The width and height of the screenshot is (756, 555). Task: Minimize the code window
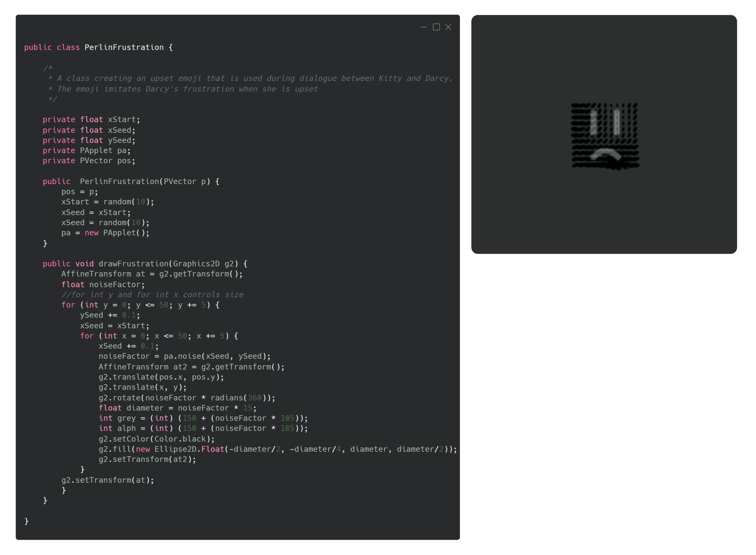point(424,27)
